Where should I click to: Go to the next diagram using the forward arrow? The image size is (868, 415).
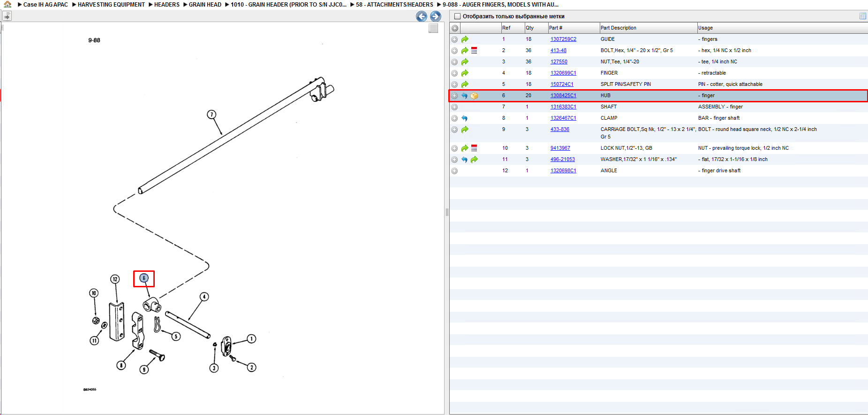[x=436, y=16]
